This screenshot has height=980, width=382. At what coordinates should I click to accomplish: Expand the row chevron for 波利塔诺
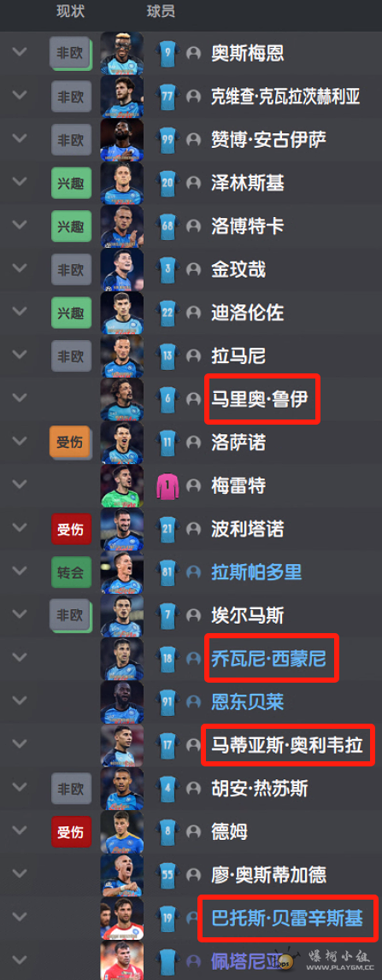tap(20, 528)
